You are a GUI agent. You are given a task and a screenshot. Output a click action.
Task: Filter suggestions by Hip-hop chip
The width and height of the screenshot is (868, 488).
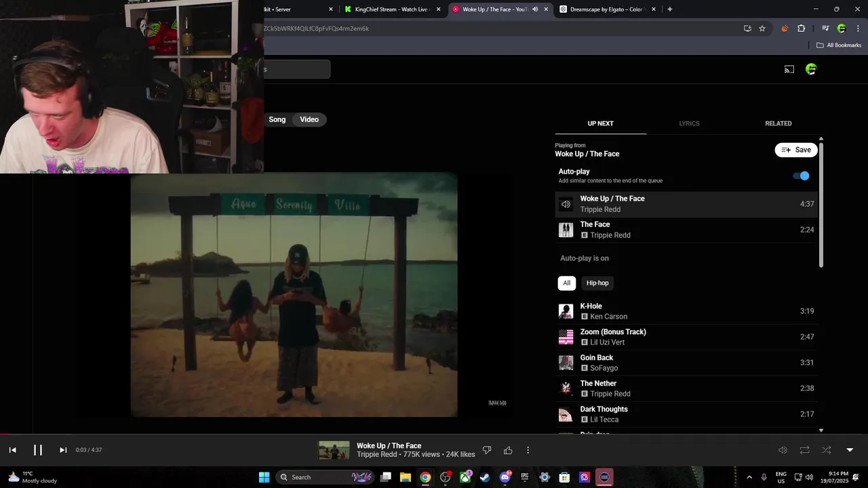(x=597, y=283)
